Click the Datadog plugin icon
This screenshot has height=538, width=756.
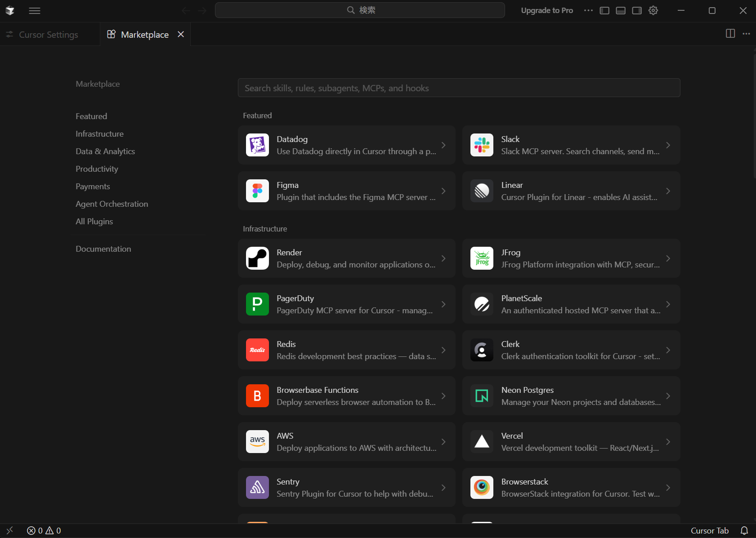coord(257,145)
